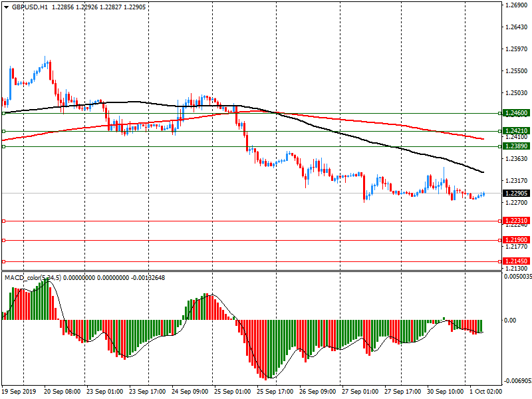Click the 27 Sep 17:00 time label
Viewport: 532px width, 399px height.
point(403,392)
